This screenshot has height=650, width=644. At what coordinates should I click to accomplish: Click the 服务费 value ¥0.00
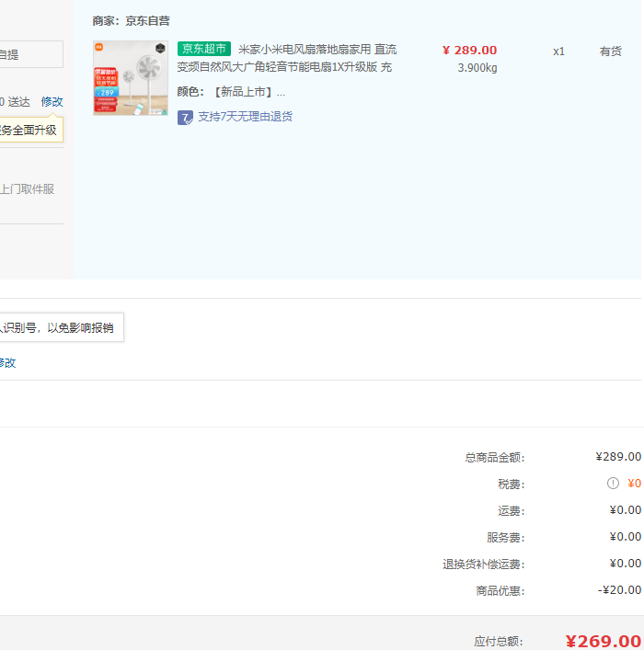pyautogui.click(x=626, y=537)
